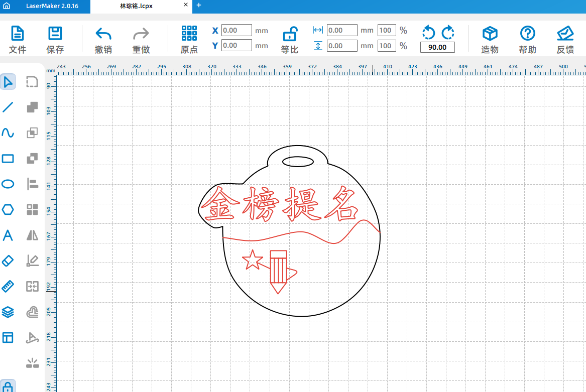586x392 pixels.
Task: Select the hexagon polygon tool
Action: 8,209
